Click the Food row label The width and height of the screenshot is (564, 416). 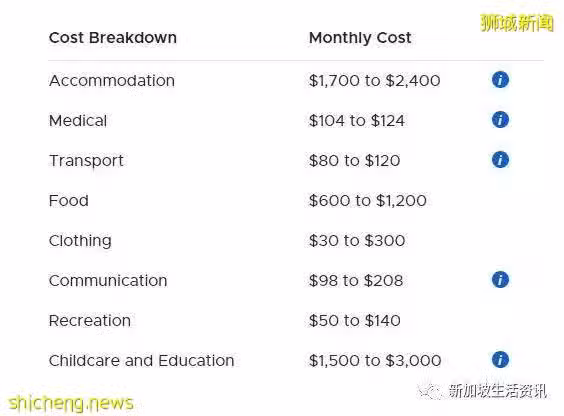(68, 201)
